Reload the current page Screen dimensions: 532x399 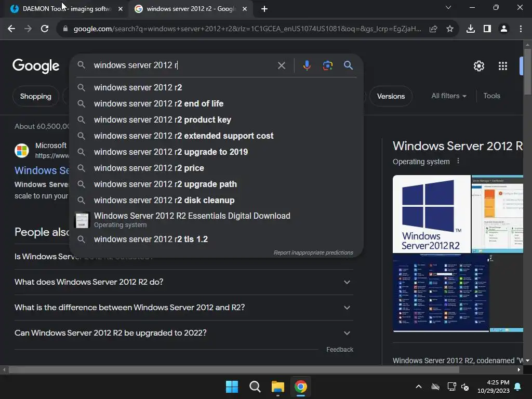[x=45, y=29]
